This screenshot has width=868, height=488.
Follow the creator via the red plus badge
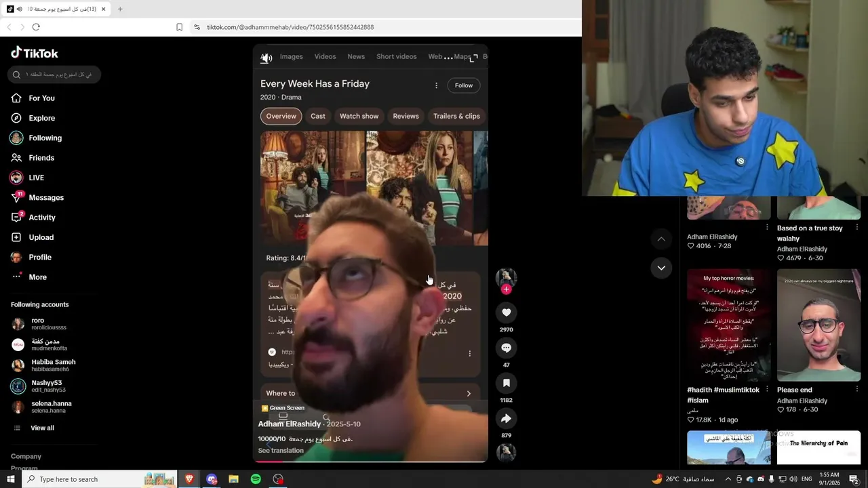(x=506, y=289)
